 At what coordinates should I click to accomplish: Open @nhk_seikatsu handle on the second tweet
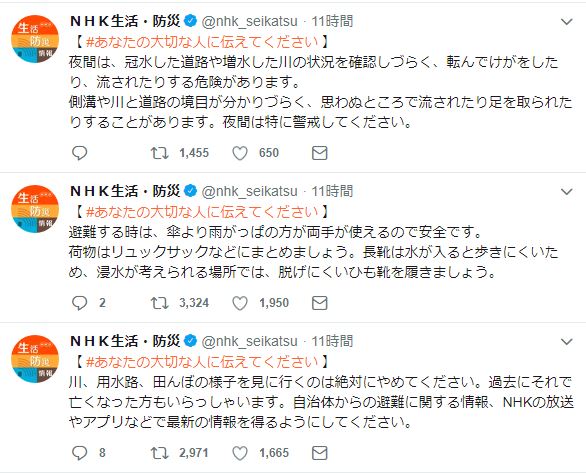tap(250, 191)
